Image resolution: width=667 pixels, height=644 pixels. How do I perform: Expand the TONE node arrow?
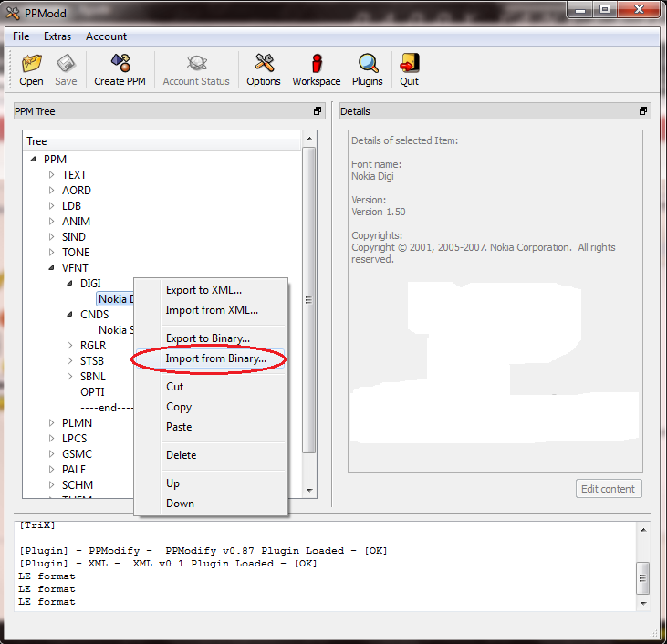tap(51, 253)
